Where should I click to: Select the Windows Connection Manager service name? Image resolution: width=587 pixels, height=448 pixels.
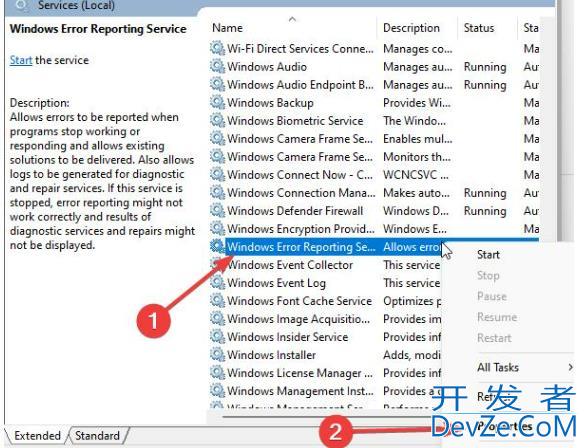click(301, 193)
